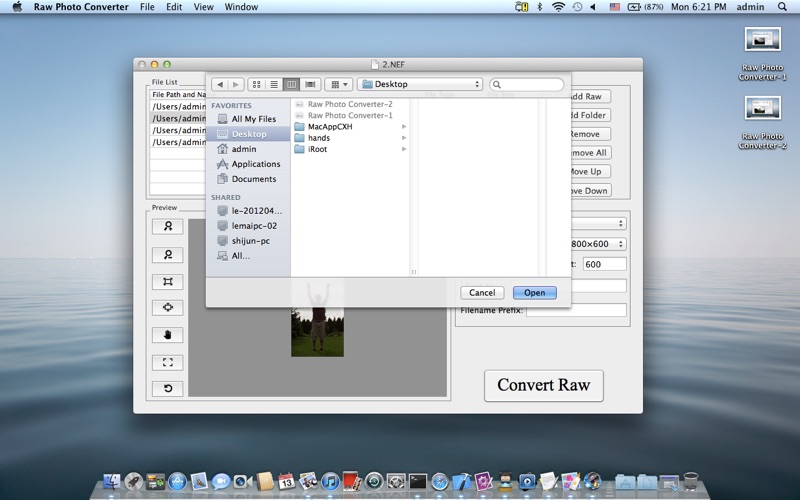Click the dashed-corner full screen preview tool

[x=167, y=362]
